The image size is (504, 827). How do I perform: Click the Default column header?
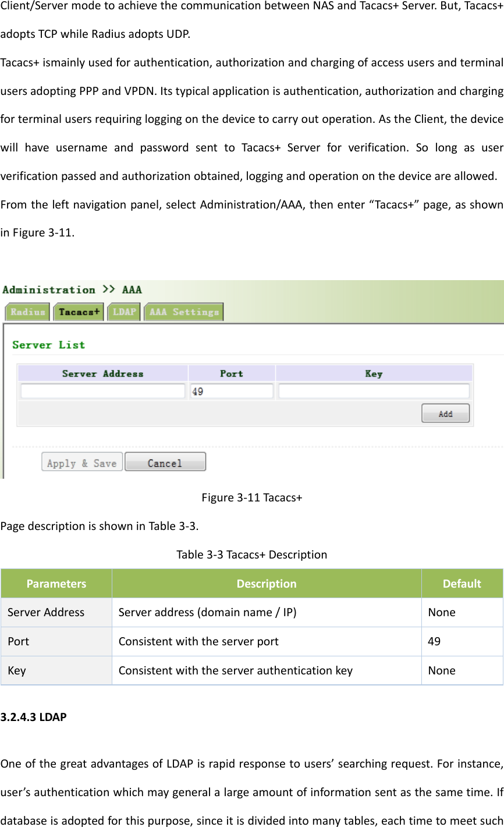pos(462,584)
